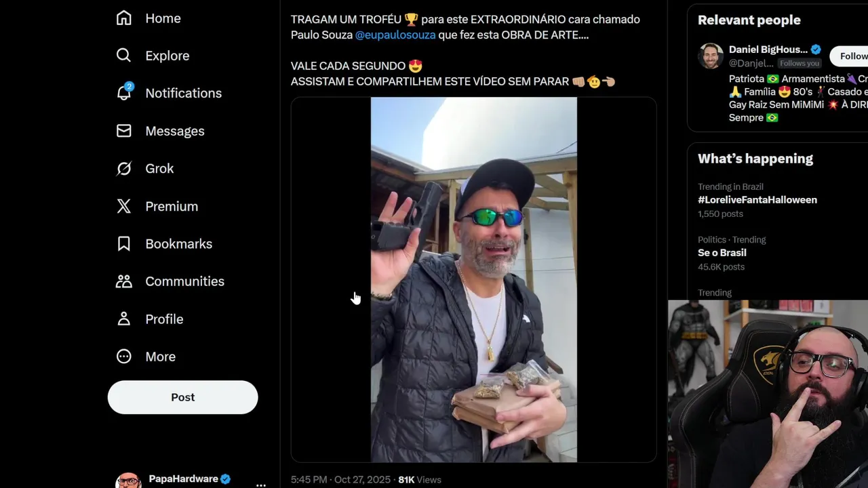This screenshot has width=868, height=488.
Task: Launch Grok from the sidebar icon
Action: tap(123, 168)
